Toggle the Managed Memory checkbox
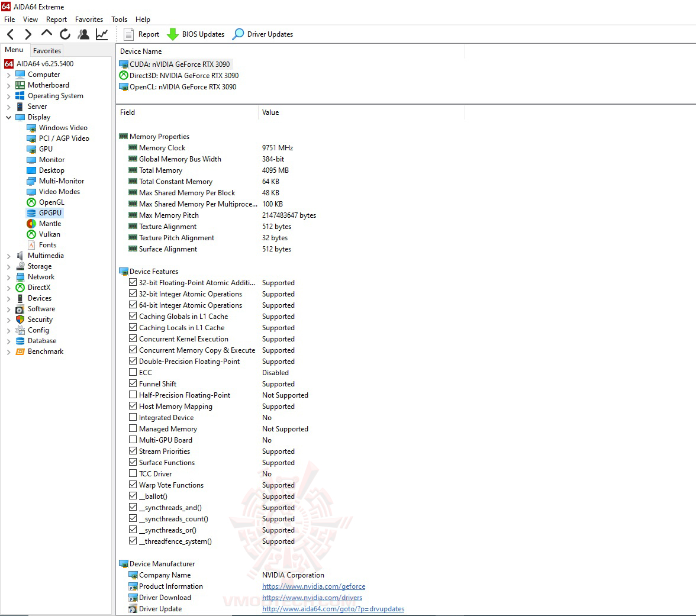Viewport: 696px width, 616px height. click(133, 428)
